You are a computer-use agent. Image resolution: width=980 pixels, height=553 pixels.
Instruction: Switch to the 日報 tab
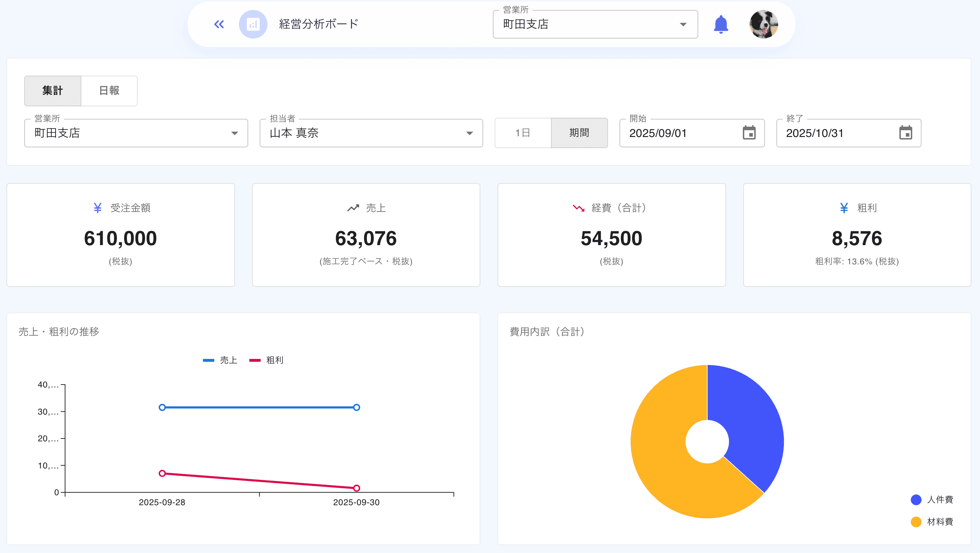109,91
